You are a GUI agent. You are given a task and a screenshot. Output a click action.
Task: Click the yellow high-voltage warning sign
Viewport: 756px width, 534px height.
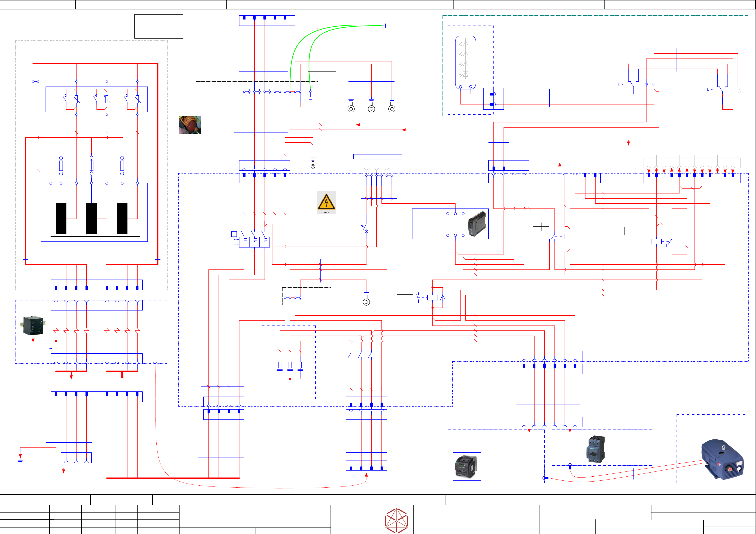pos(326,202)
